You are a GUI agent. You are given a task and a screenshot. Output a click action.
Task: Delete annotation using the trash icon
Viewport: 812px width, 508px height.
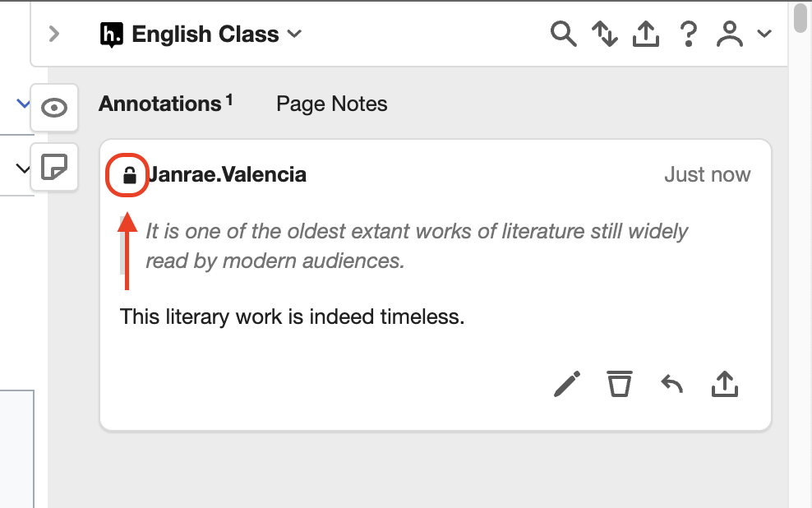[x=620, y=384]
